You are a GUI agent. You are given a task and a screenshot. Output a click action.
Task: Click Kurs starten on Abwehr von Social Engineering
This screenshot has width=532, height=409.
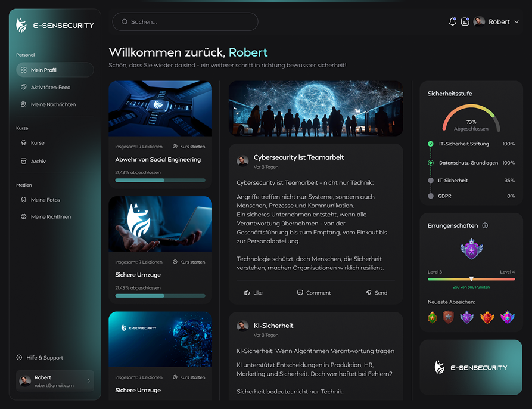[192, 146]
